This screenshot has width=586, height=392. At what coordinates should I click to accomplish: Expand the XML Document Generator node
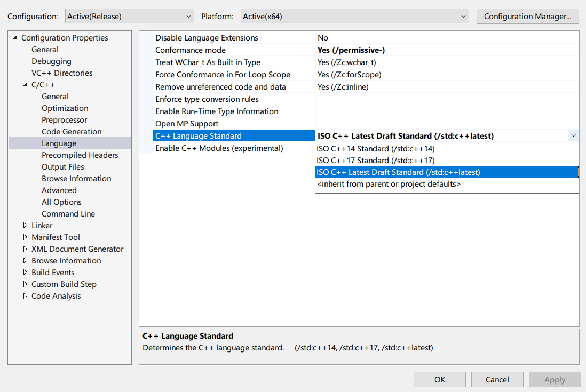(x=25, y=249)
